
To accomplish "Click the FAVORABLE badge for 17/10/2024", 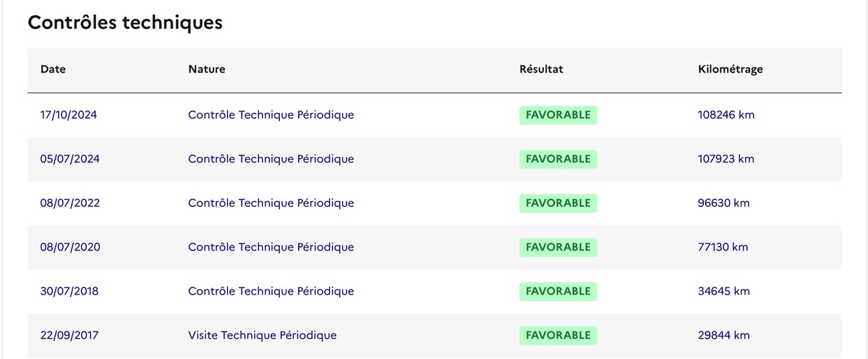I will 558,115.
